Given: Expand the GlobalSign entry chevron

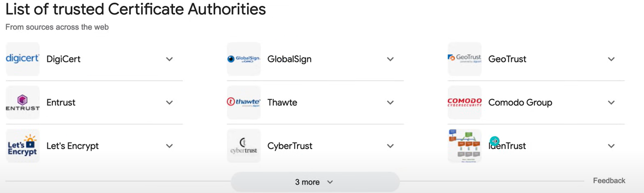Looking at the screenshot, I should tap(390, 59).
